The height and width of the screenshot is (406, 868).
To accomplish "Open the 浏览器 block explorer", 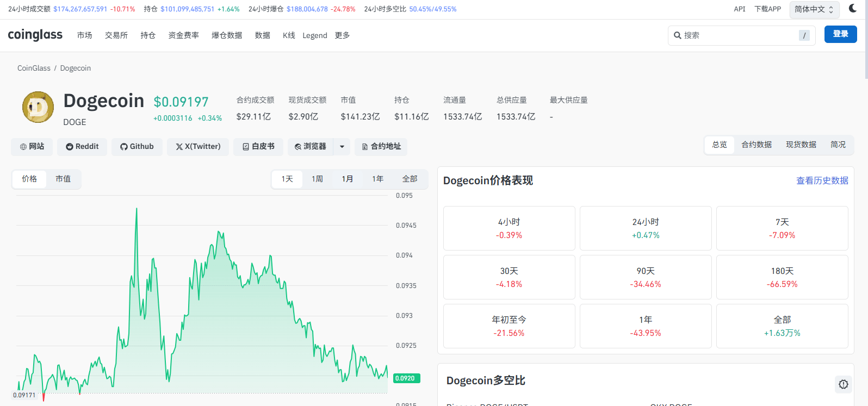I will point(311,147).
